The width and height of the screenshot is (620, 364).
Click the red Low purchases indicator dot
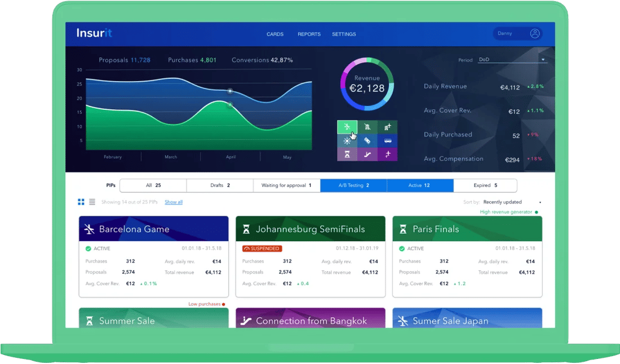(x=223, y=304)
